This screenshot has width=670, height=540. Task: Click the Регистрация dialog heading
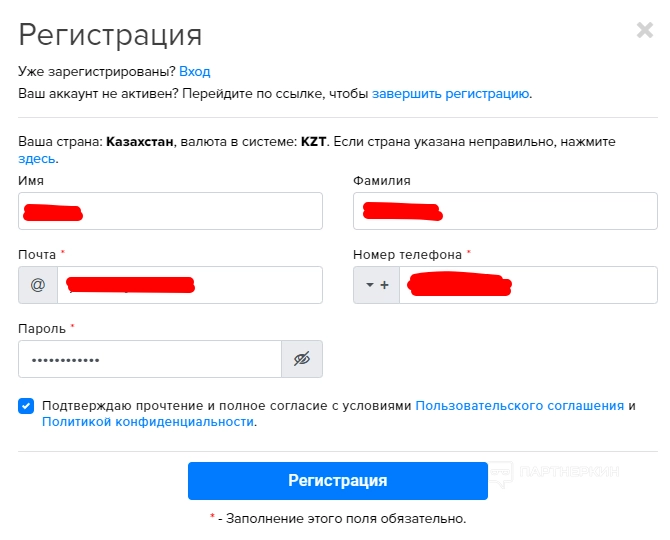tap(110, 35)
